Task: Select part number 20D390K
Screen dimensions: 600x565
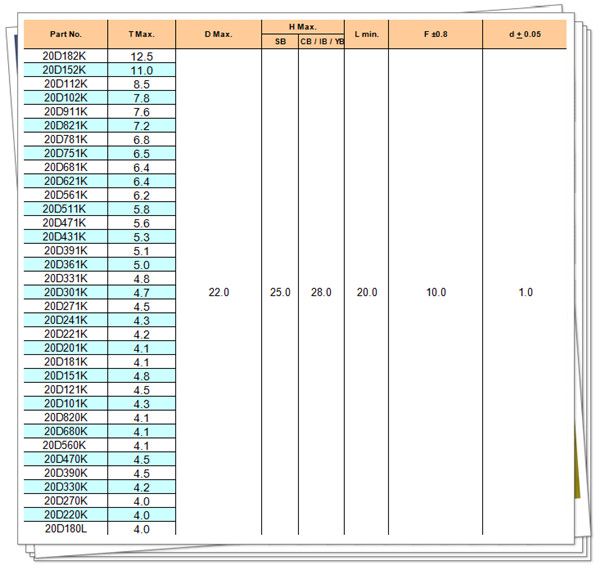Action: [66, 473]
